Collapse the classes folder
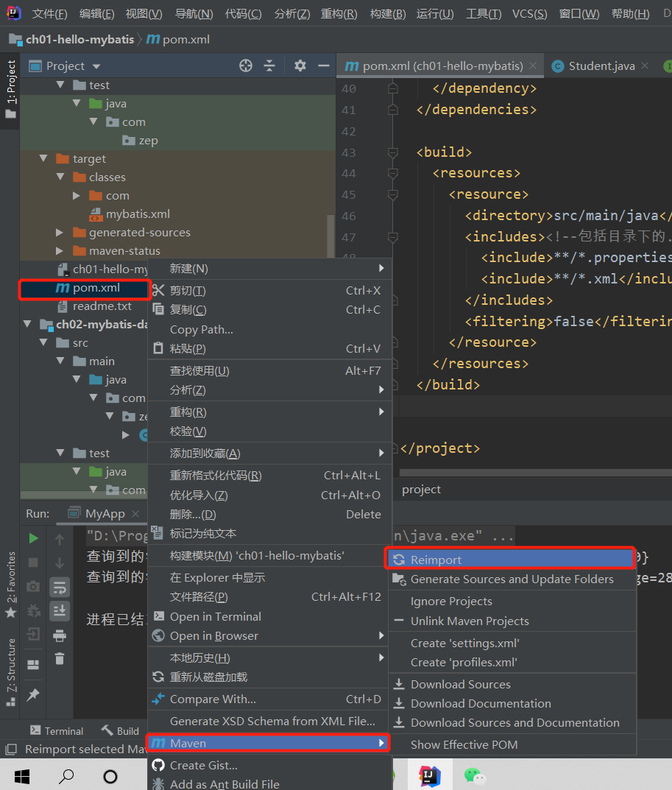Image resolution: width=672 pixels, height=790 pixels. 60,177
